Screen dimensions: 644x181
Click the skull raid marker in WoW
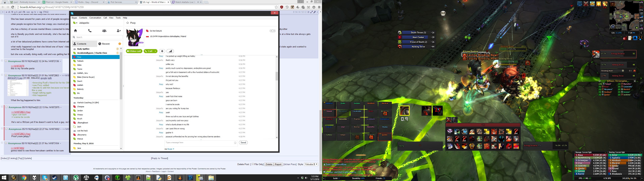pyautogui.click(x=443, y=13)
